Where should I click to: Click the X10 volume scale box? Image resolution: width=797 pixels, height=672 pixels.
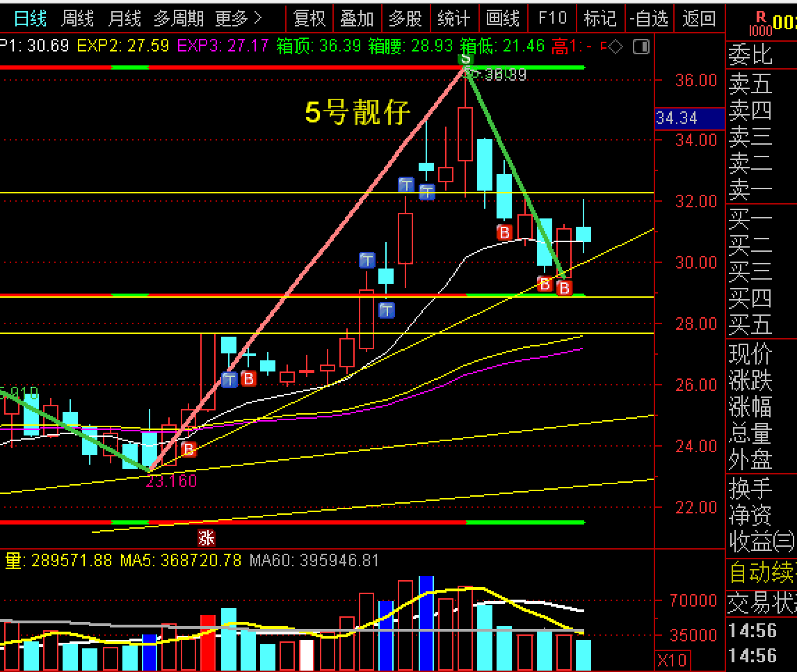click(673, 660)
